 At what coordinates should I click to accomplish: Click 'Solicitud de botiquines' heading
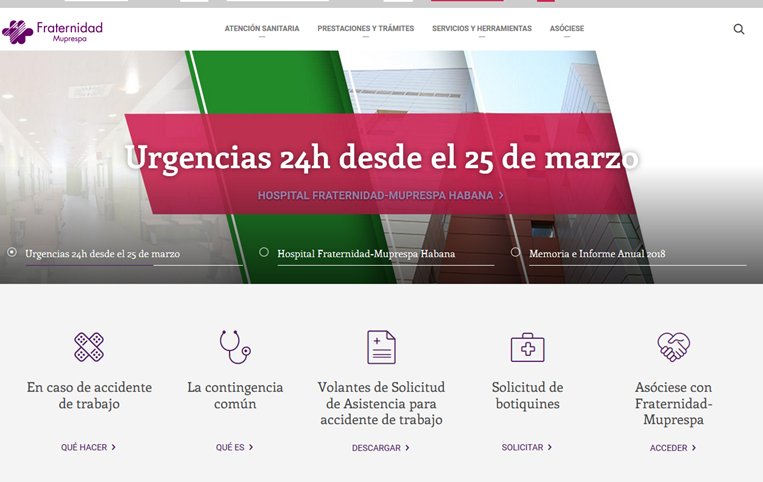[x=527, y=395]
